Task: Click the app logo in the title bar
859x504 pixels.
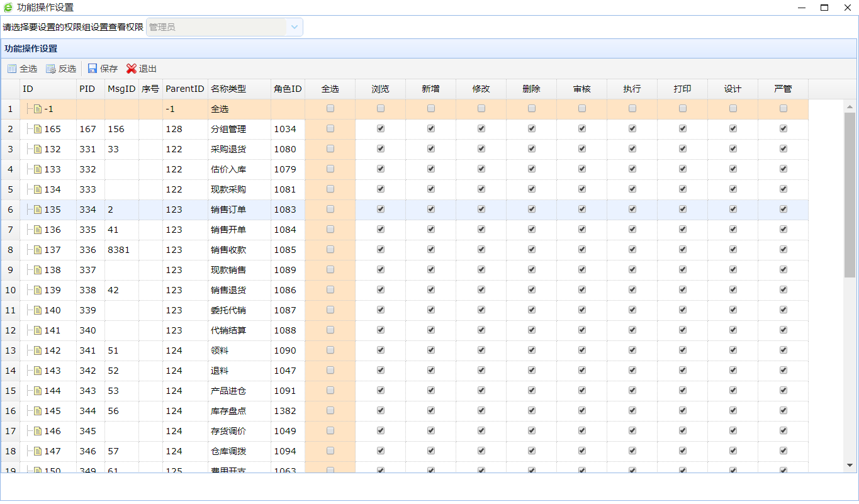Action: tap(8, 8)
